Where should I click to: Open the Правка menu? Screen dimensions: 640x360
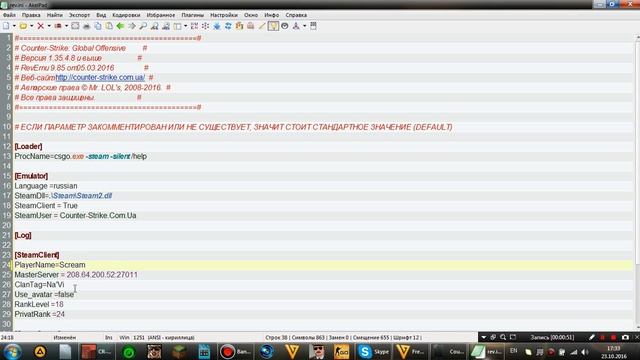point(31,15)
